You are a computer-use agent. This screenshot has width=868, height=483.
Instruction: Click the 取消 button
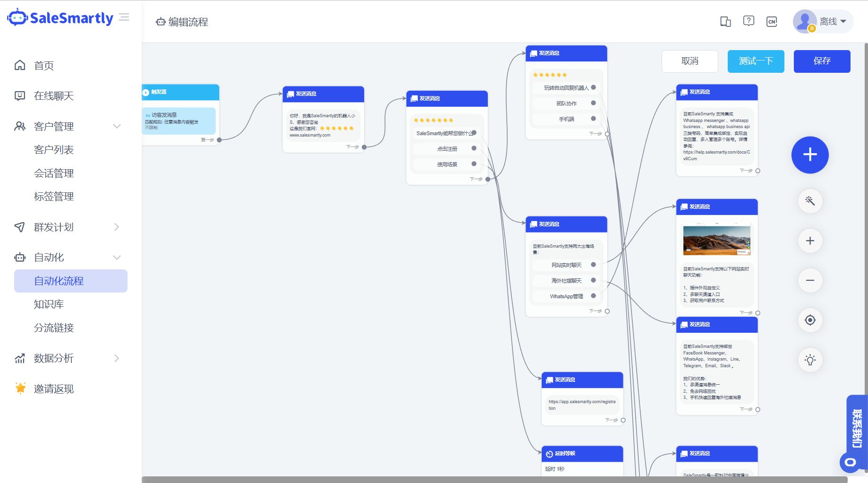690,61
